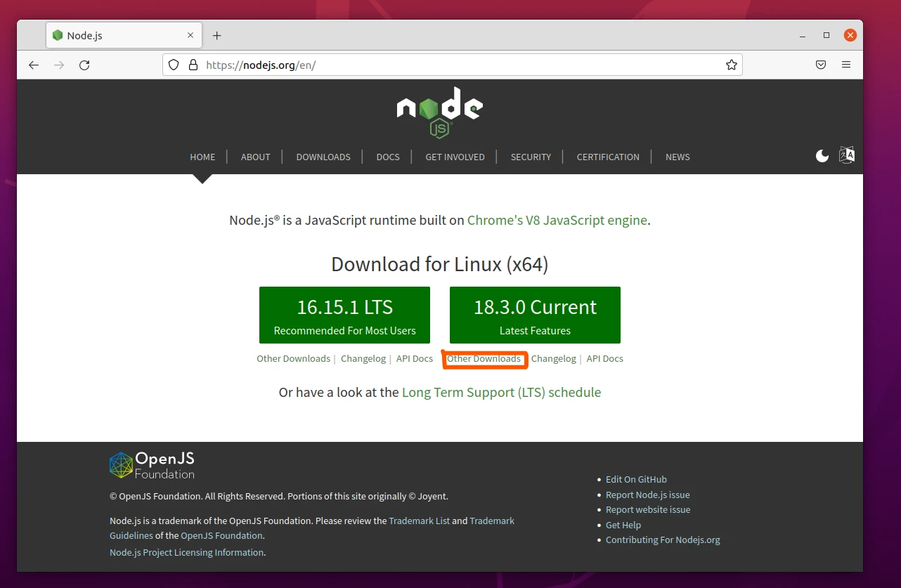The image size is (901, 588).
Task: Toggle dark mode moon icon
Action: coord(822,156)
